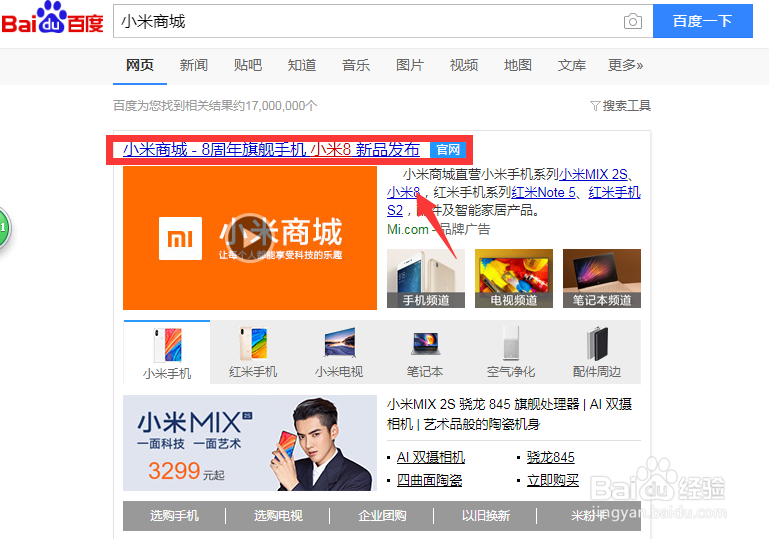Screen dimensions: 769x539
Task: Select the 笔记本 product category icon
Action: tap(425, 353)
